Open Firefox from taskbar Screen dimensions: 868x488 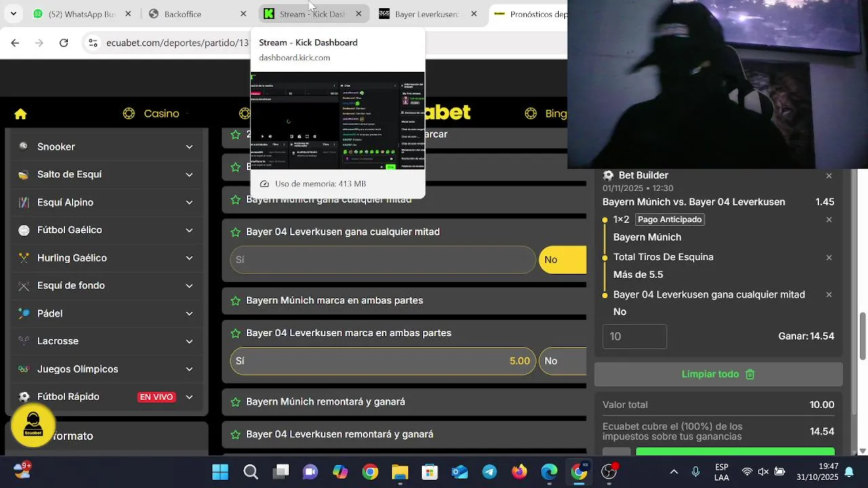coord(519,472)
